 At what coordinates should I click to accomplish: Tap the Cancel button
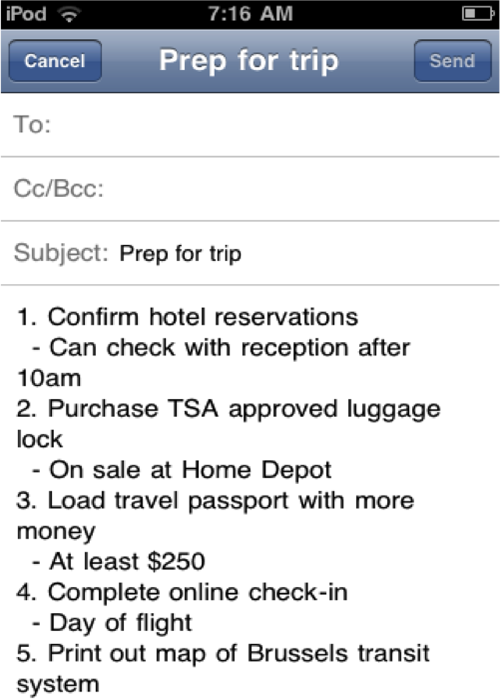[55, 61]
